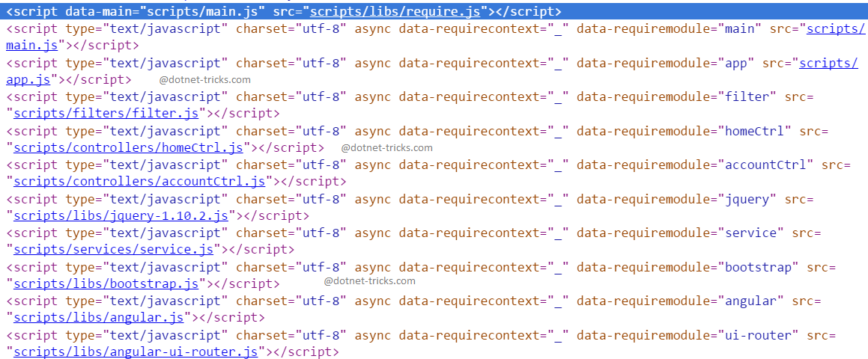Viewport: 868px width, 359px height.
Task: Follow the scripts/filters/filter.js link
Action: click(106, 114)
